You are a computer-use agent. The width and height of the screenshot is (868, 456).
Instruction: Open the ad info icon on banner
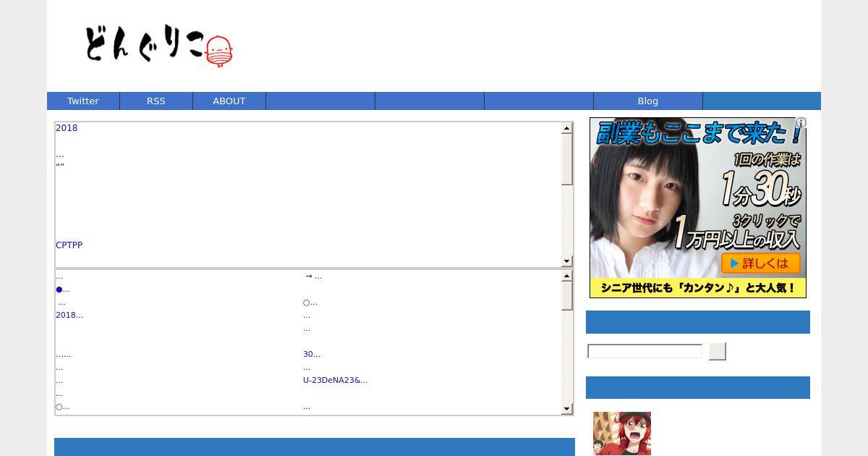(801, 123)
